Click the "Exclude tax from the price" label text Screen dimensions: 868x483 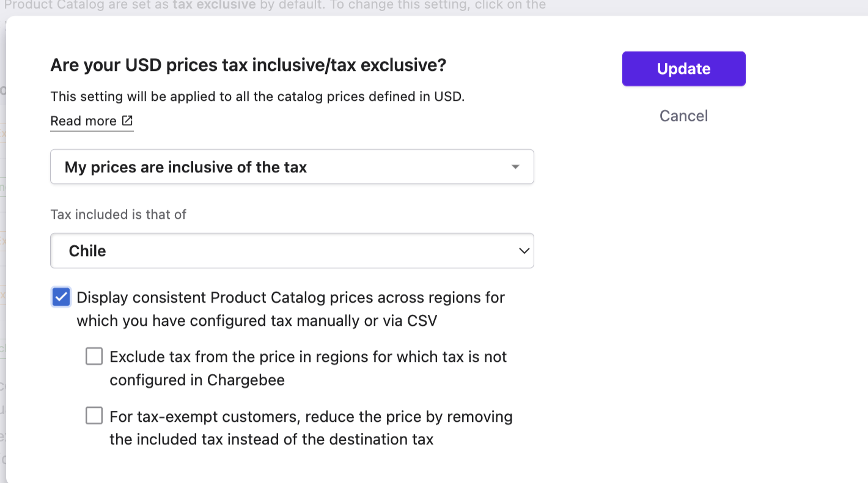[308, 368]
